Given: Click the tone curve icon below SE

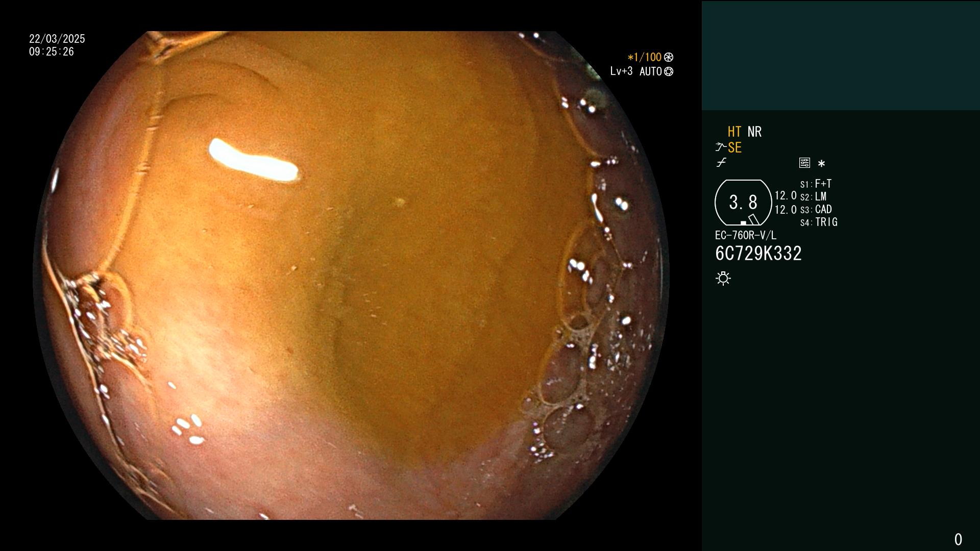Looking at the screenshot, I should tap(721, 163).
